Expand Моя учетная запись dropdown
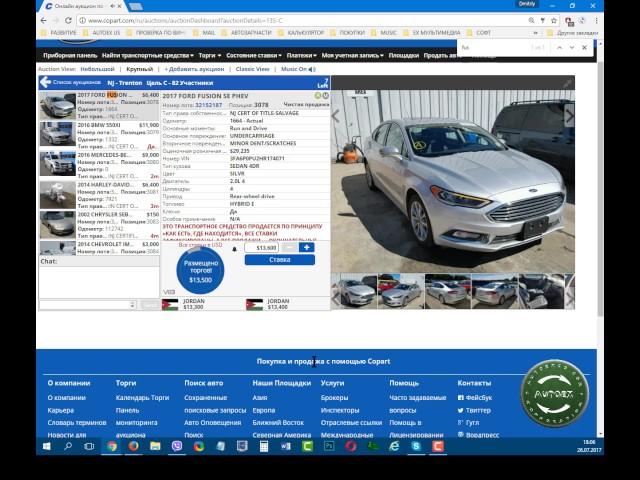Image resolution: width=640 pixels, height=480 pixels. coord(353,56)
